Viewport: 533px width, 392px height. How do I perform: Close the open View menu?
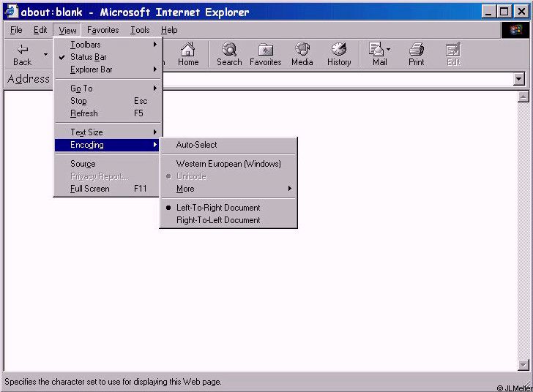click(x=67, y=30)
